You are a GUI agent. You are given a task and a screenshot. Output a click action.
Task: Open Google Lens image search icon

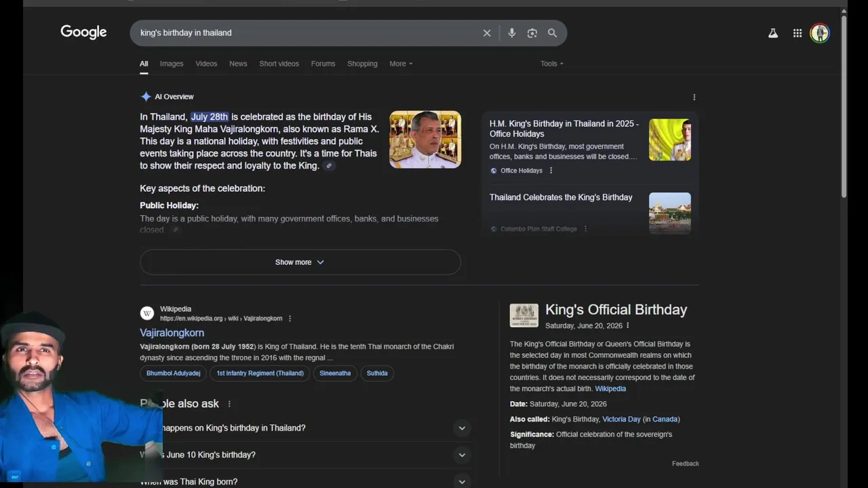(x=532, y=33)
